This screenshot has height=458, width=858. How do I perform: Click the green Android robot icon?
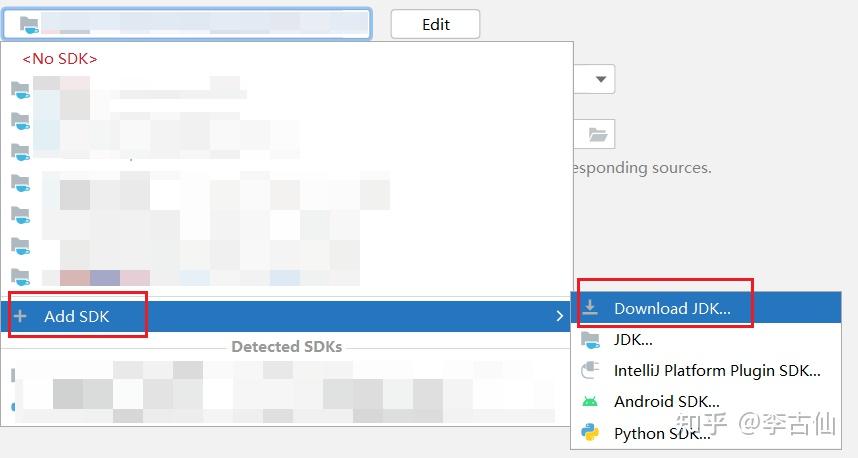pos(591,402)
